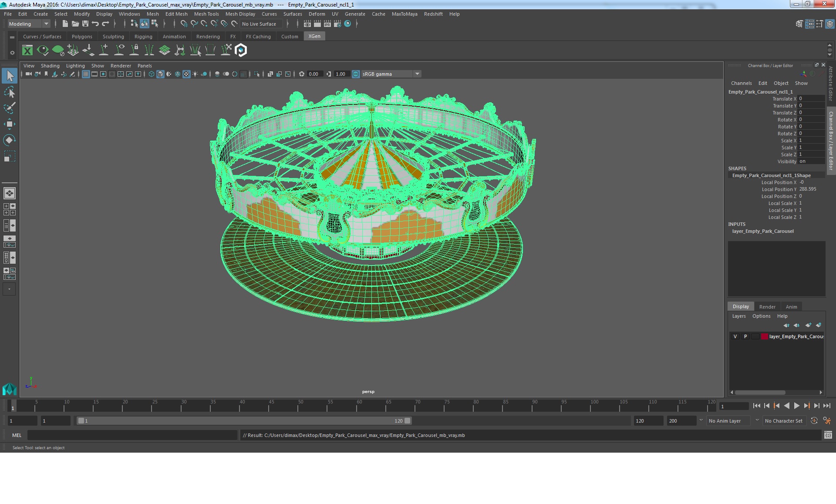This screenshot has width=836, height=504.
Task: Move selected layer up
Action: 786,325
